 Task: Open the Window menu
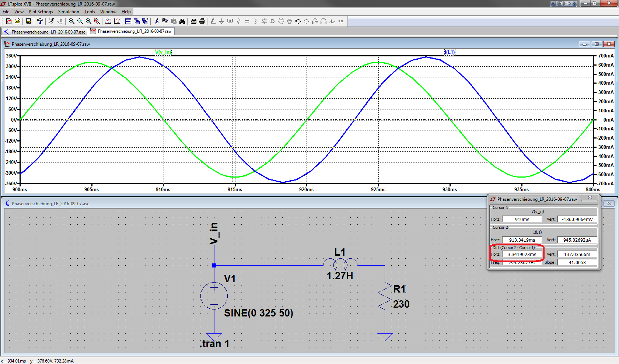click(x=108, y=12)
